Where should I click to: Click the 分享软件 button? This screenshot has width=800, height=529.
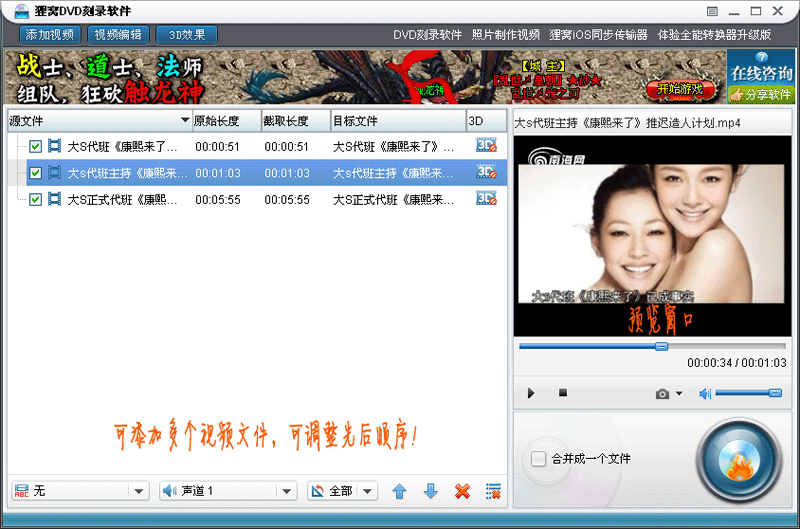[761, 94]
